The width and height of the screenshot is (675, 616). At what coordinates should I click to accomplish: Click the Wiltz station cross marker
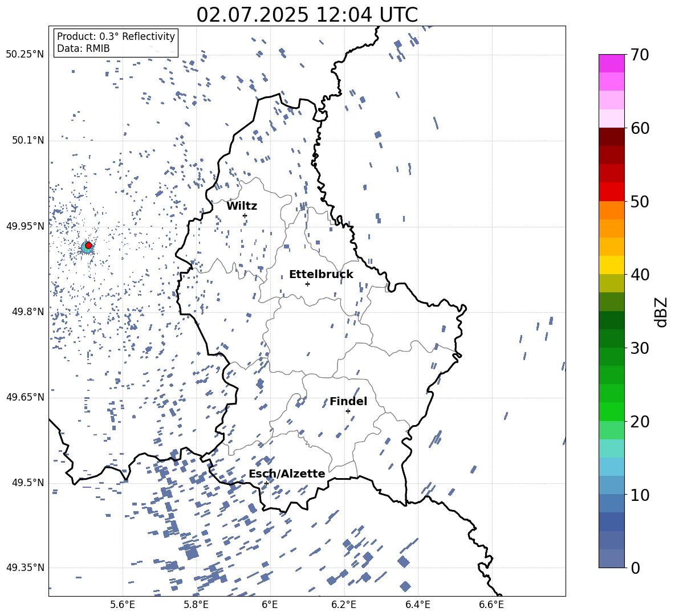click(245, 215)
